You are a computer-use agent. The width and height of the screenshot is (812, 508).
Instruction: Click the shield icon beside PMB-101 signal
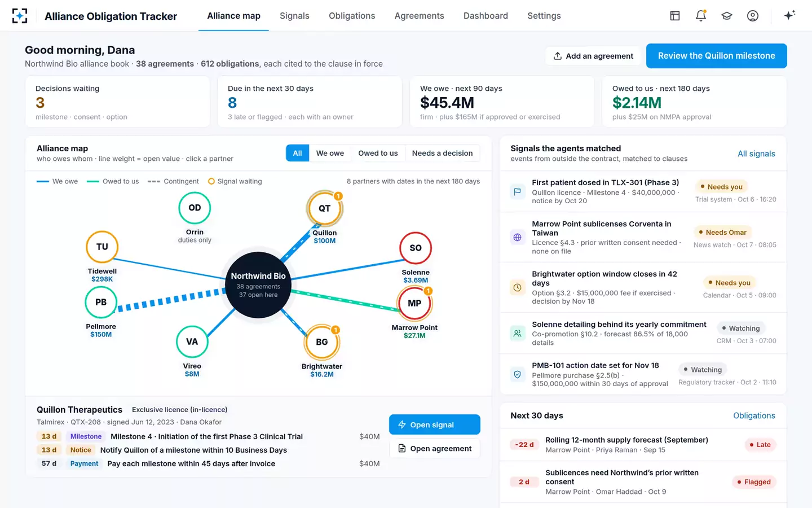pyautogui.click(x=517, y=374)
